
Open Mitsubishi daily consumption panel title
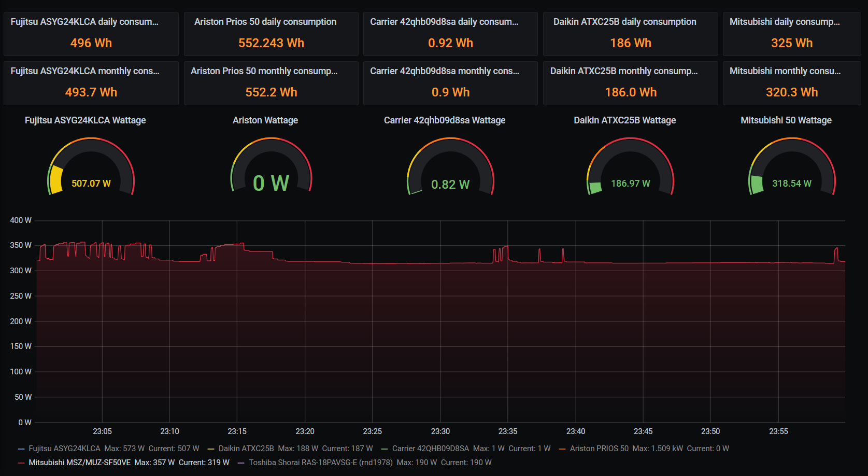tap(785, 22)
